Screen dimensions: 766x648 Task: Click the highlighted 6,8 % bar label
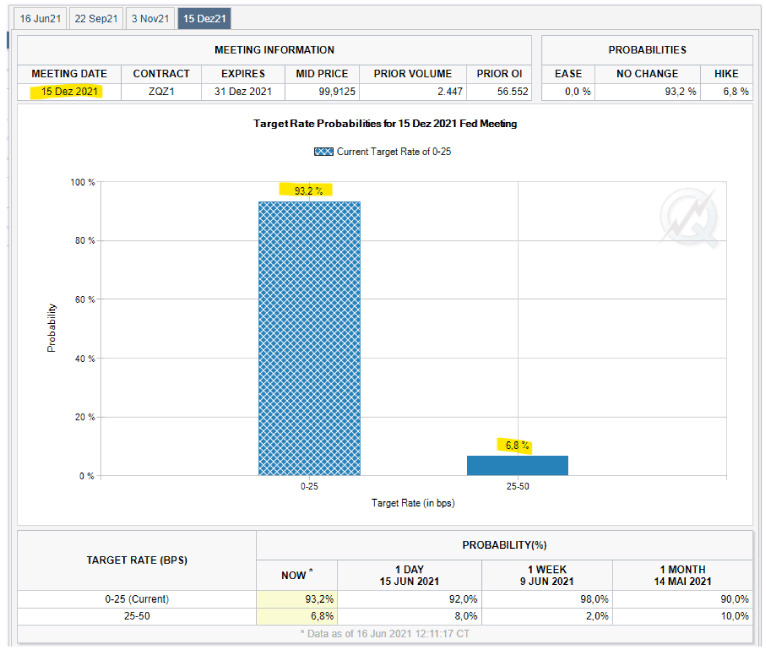(x=515, y=446)
